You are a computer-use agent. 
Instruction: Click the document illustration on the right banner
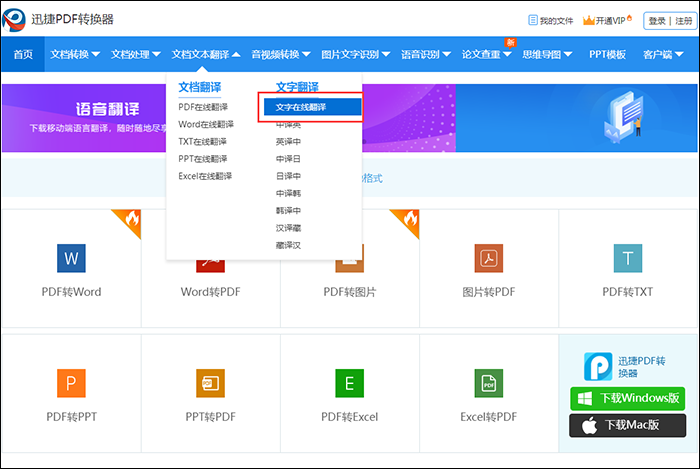[625, 117]
